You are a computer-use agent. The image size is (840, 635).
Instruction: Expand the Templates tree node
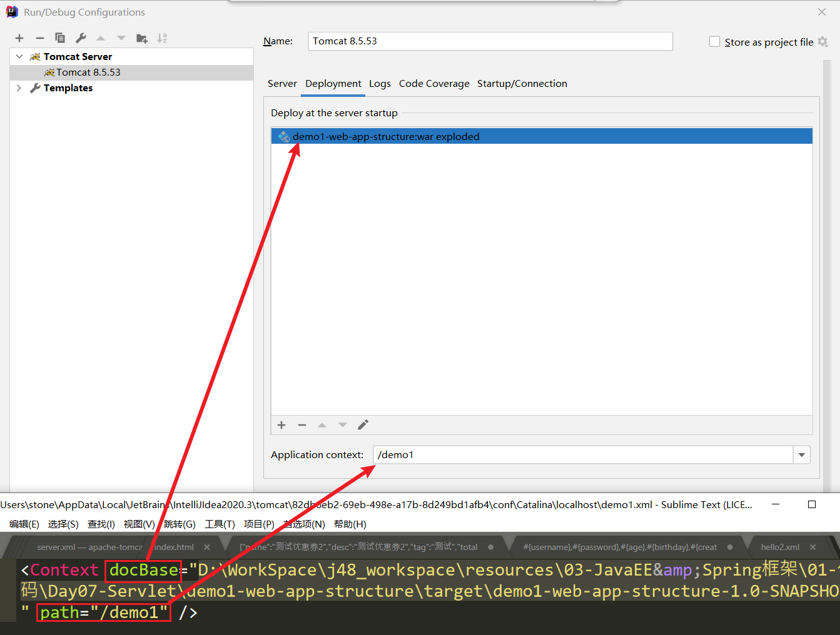pos(19,88)
